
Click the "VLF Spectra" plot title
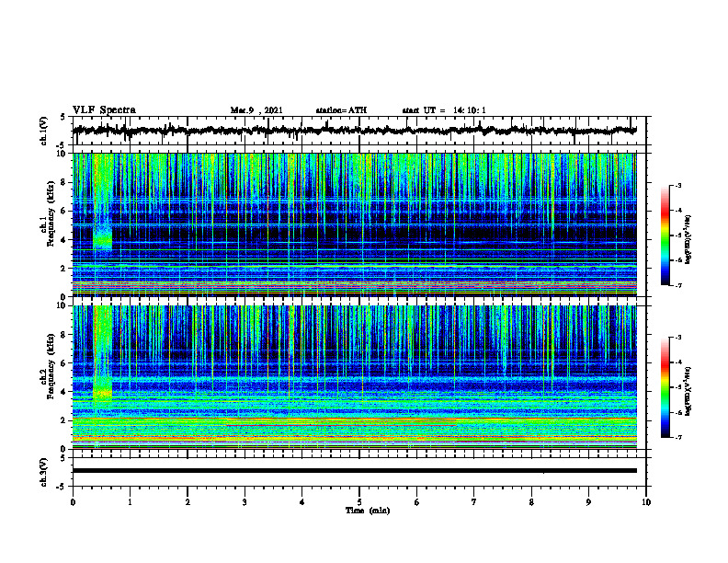[x=104, y=110]
